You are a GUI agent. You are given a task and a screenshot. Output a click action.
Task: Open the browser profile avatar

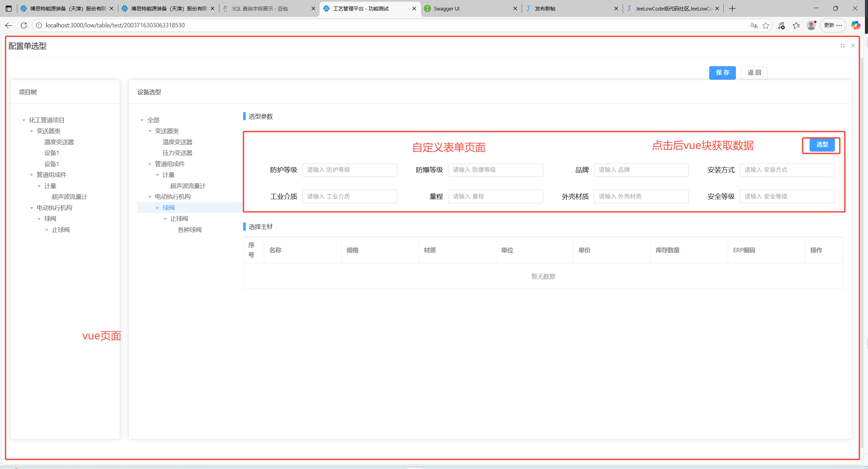(811, 25)
